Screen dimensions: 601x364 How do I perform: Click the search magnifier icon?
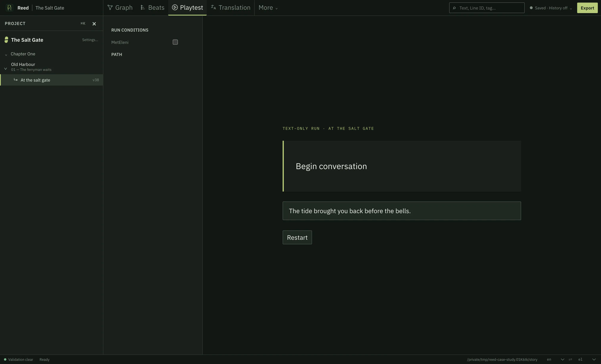pos(454,8)
